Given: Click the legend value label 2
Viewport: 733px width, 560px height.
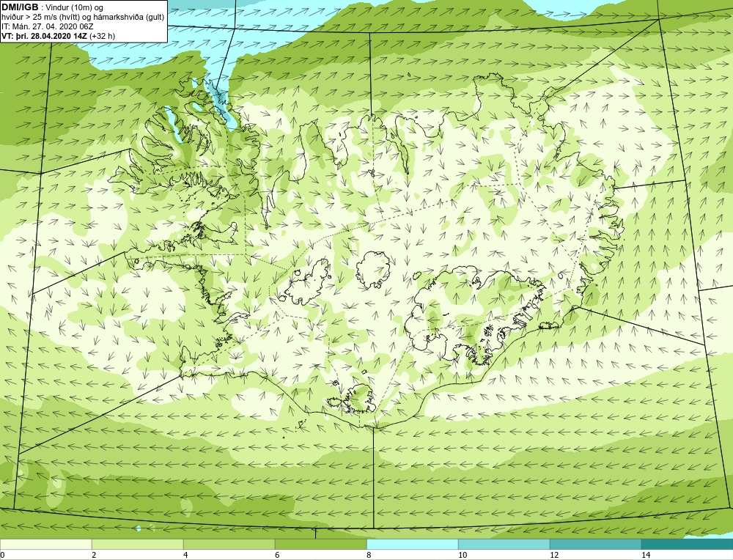Looking at the screenshot, I should [94, 555].
